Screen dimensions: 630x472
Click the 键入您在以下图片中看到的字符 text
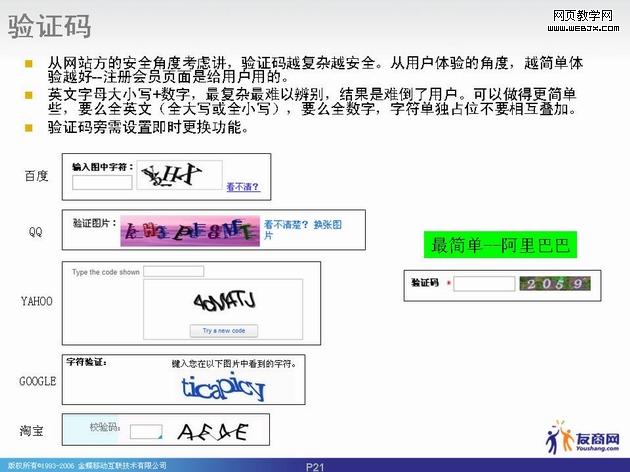234,364
